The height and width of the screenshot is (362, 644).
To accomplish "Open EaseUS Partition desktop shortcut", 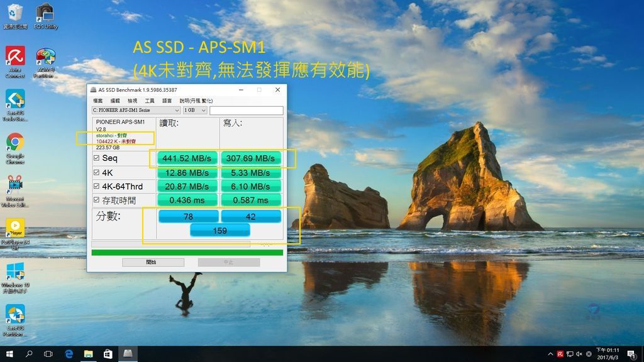I will point(15,321).
